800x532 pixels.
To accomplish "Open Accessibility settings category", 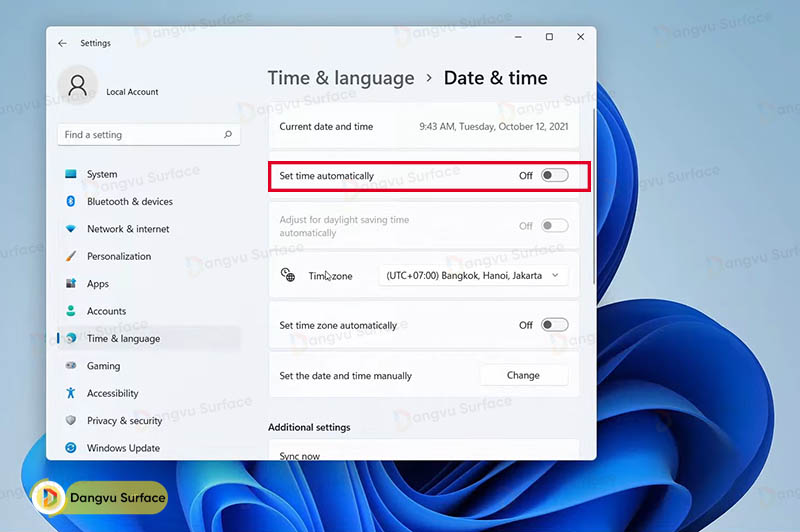I will (x=148, y=393).
